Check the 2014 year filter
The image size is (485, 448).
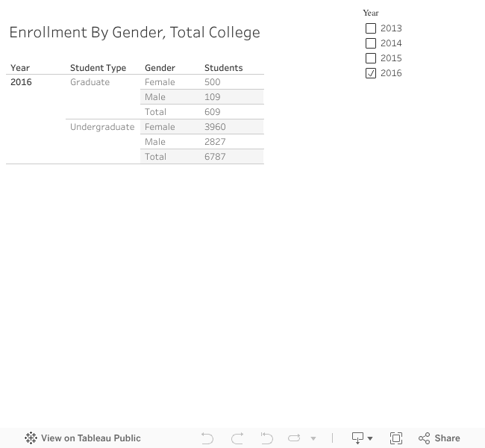[x=371, y=43]
